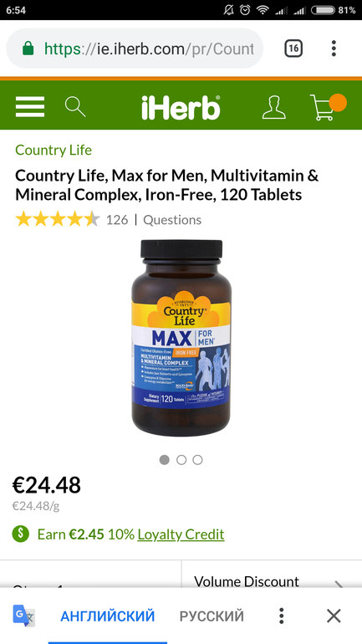This screenshot has width=362, height=644.
Task: Open the browser tabs counter showing 16
Action: (293, 49)
